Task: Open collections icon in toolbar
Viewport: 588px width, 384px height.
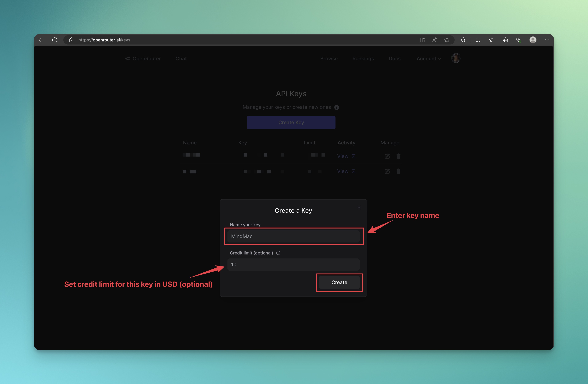Action: (505, 40)
